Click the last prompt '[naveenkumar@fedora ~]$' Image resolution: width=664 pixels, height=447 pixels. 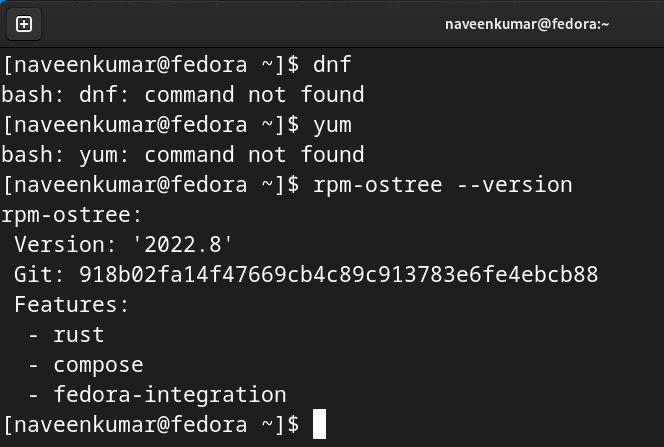[150, 424]
